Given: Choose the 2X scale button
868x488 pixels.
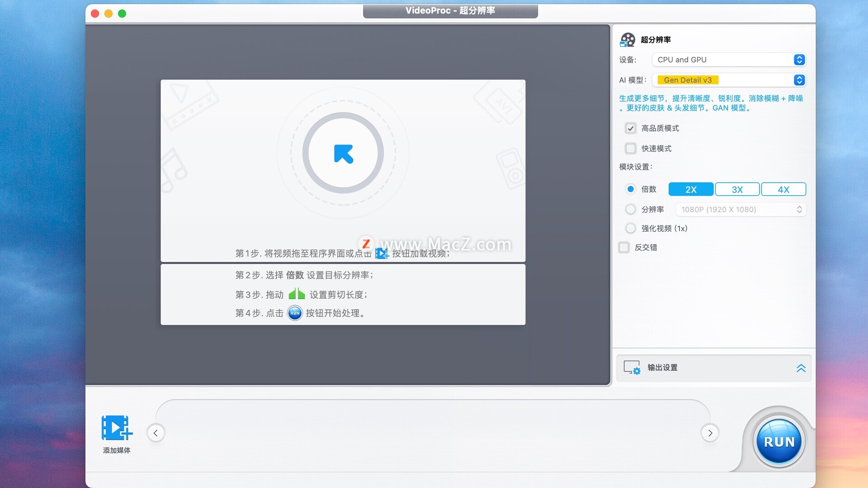Looking at the screenshot, I should click(x=691, y=189).
